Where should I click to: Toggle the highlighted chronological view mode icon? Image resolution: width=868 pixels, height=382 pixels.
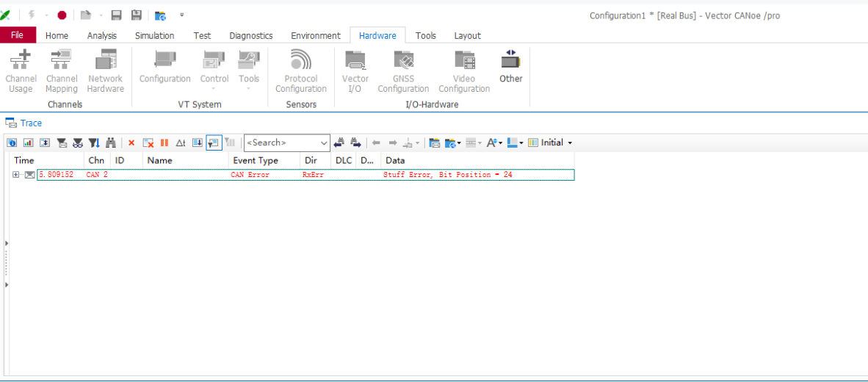213,143
